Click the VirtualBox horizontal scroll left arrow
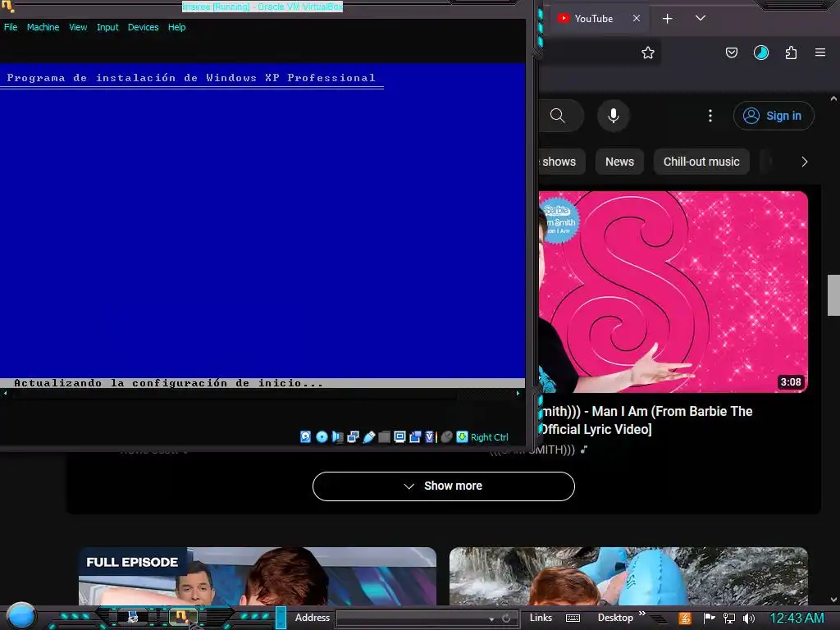This screenshot has height=630, width=840. [x=6, y=393]
